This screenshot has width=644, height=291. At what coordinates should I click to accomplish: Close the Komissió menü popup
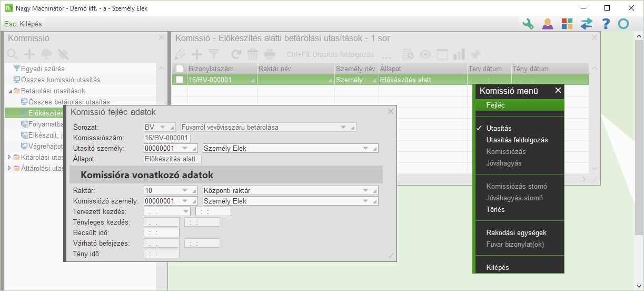point(558,90)
